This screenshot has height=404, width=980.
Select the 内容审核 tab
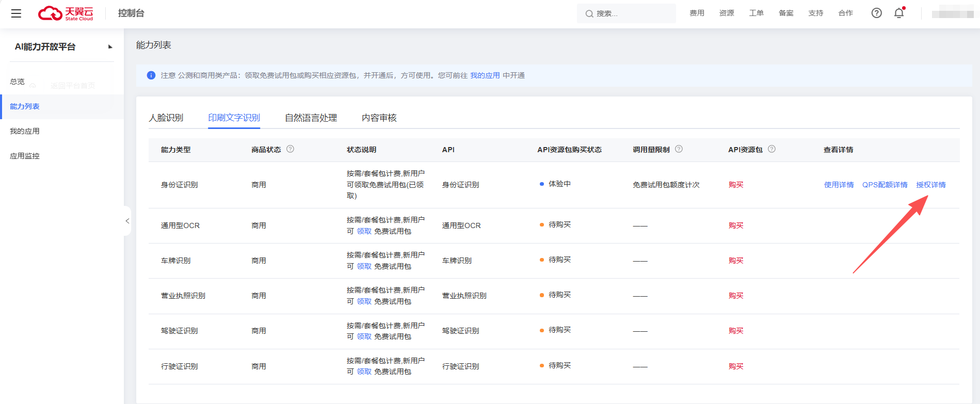point(379,118)
